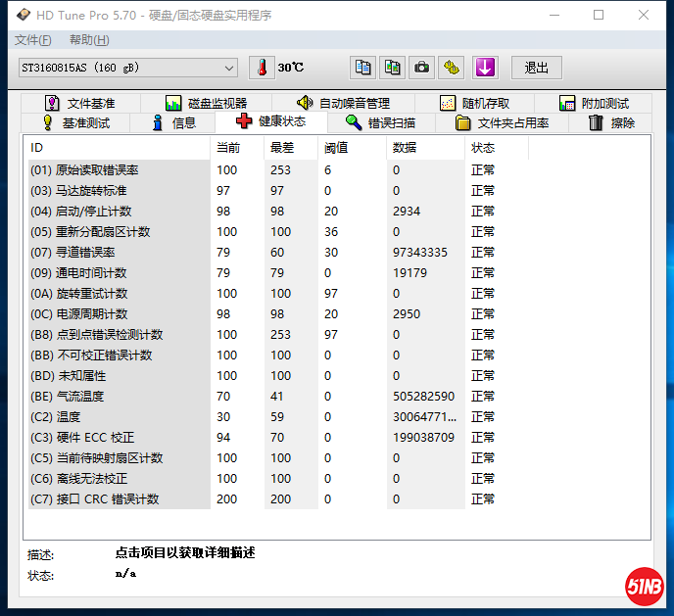Switch to the 基准测试 tab

[x=75, y=122]
